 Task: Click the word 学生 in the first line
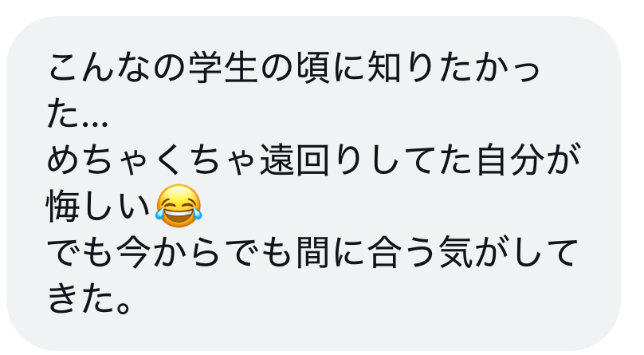point(223,67)
